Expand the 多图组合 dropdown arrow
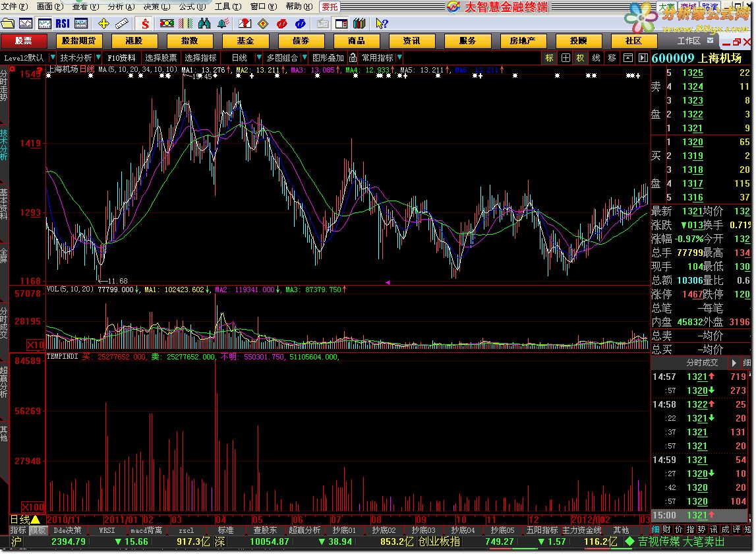The height and width of the screenshot is (554, 756). click(305, 58)
